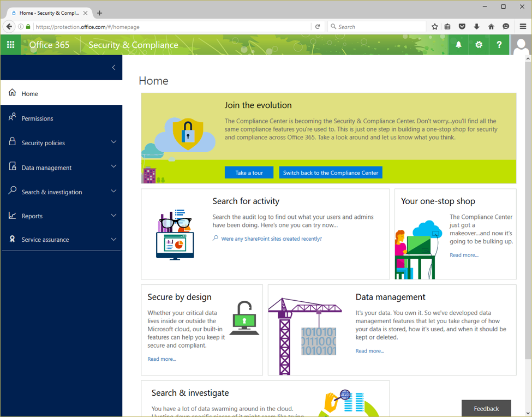Collapse the left navigation pane
The height and width of the screenshot is (417, 532).
(x=113, y=68)
